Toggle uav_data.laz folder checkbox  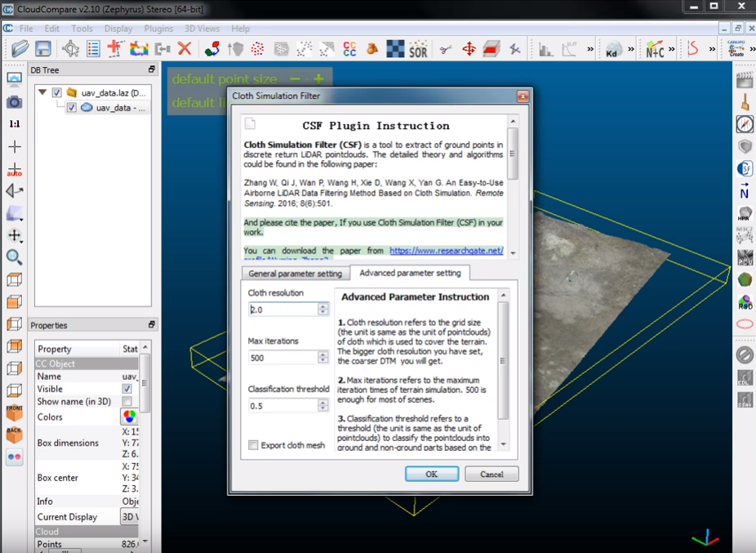point(57,92)
